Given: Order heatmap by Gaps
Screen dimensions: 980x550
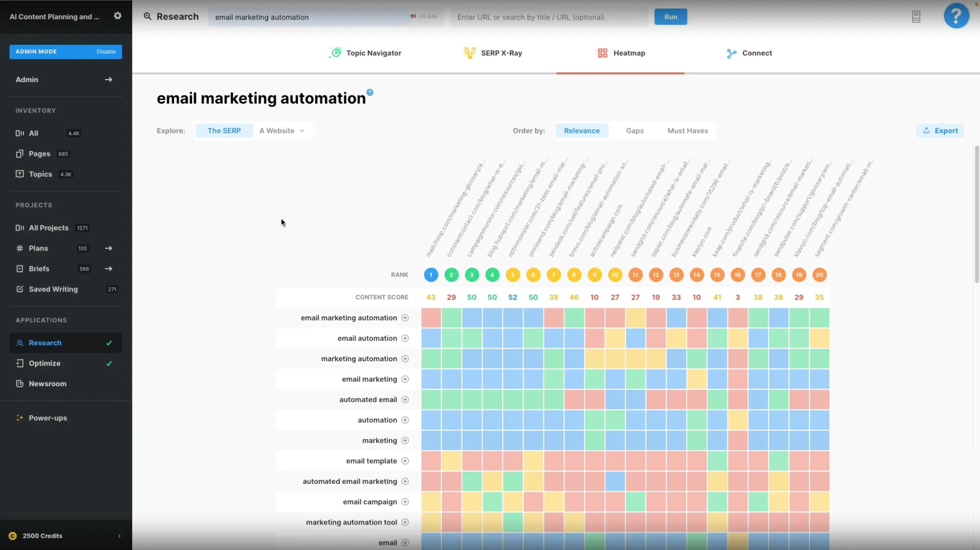Looking at the screenshot, I should click(x=635, y=131).
